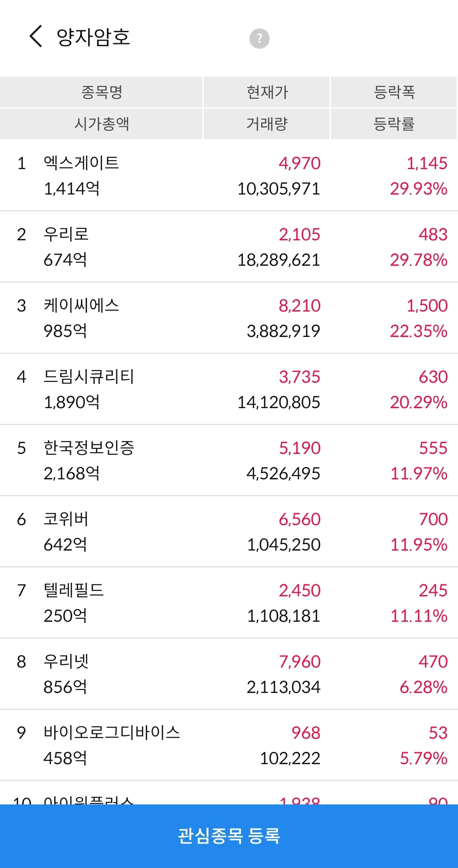This screenshot has width=458, height=868.
Task: Open the 우리로 stock row
Action: pyautogui.click(x=229, y=247)
